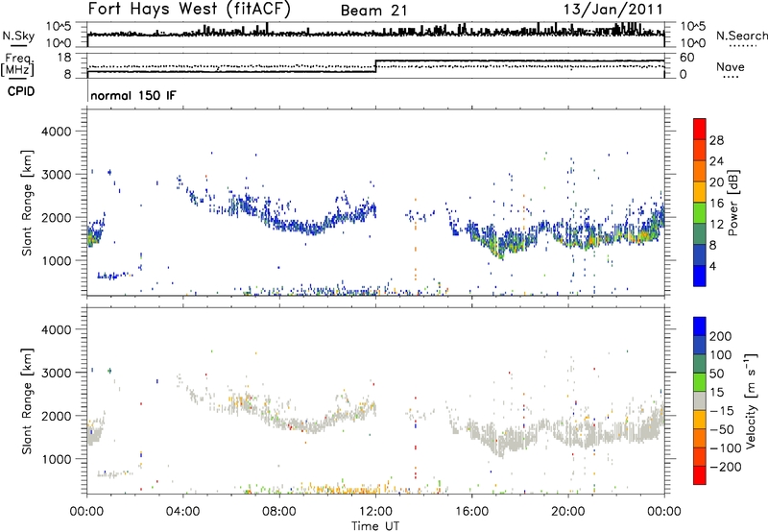Click the "18" tick on the frequency axis
768x532 pixels.
63,58
